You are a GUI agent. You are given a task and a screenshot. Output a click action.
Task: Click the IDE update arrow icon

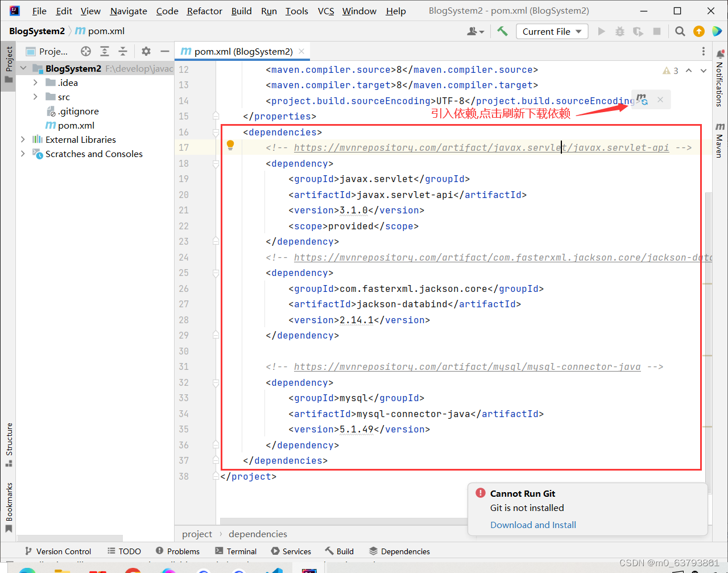[x=699, y=31]
